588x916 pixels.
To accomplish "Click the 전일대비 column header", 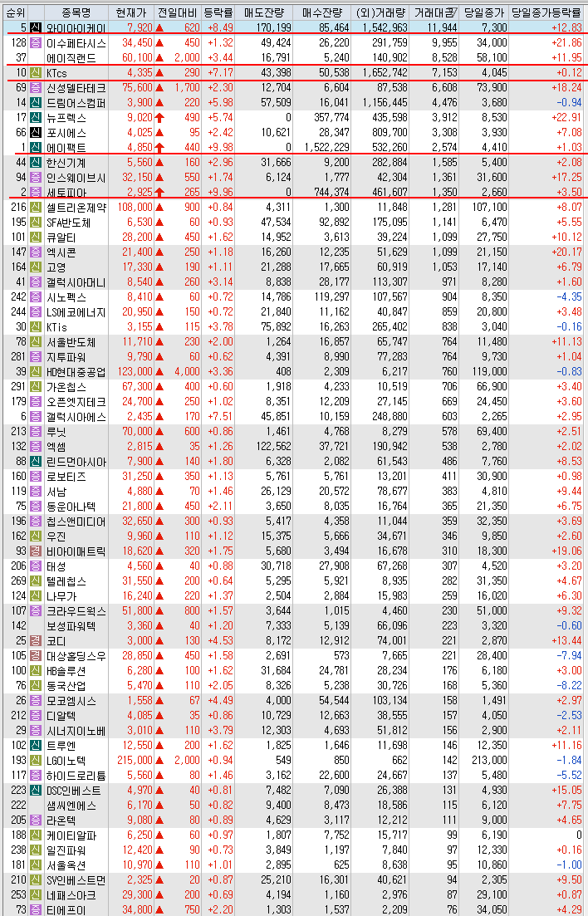I will pos(179,12).
